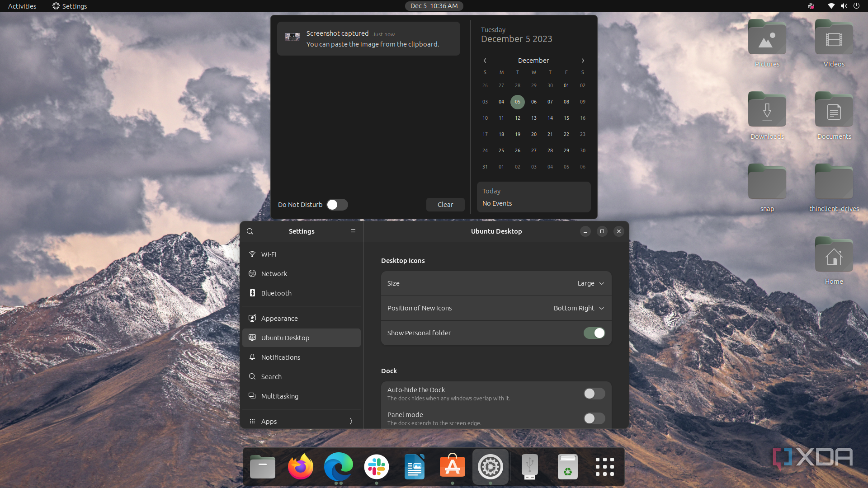
Task: Open the Videos desktop folder
Action: point(834,43)
